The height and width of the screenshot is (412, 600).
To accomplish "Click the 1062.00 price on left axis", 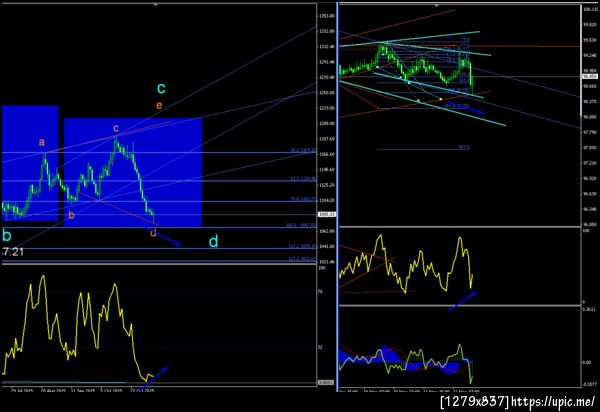I will click(327, 231).
